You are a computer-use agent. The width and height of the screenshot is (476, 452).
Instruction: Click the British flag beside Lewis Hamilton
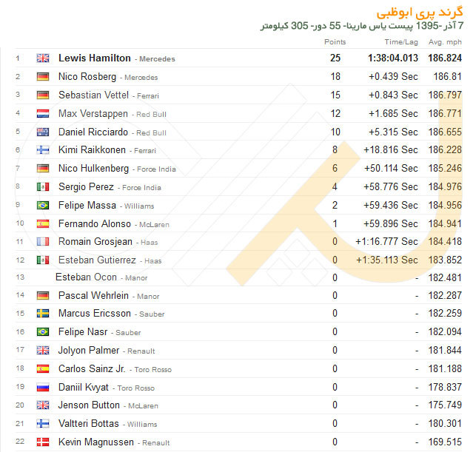click(x=43, y=58)
